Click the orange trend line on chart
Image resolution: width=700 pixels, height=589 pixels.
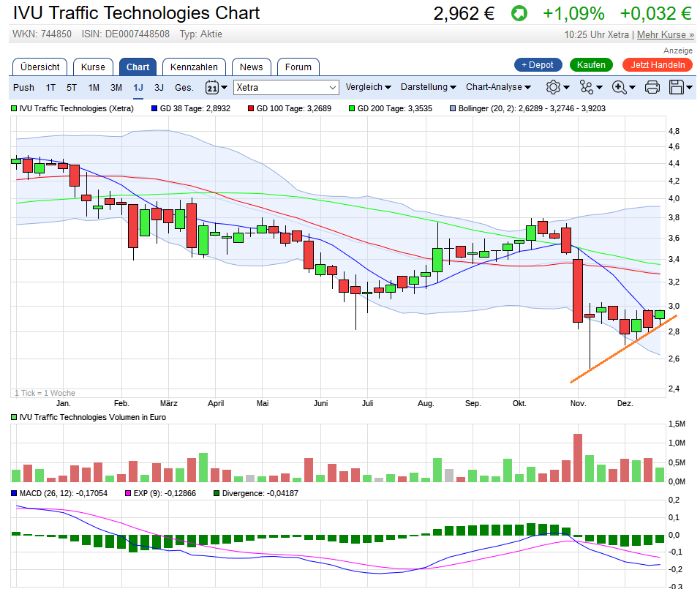coord(624,349)
